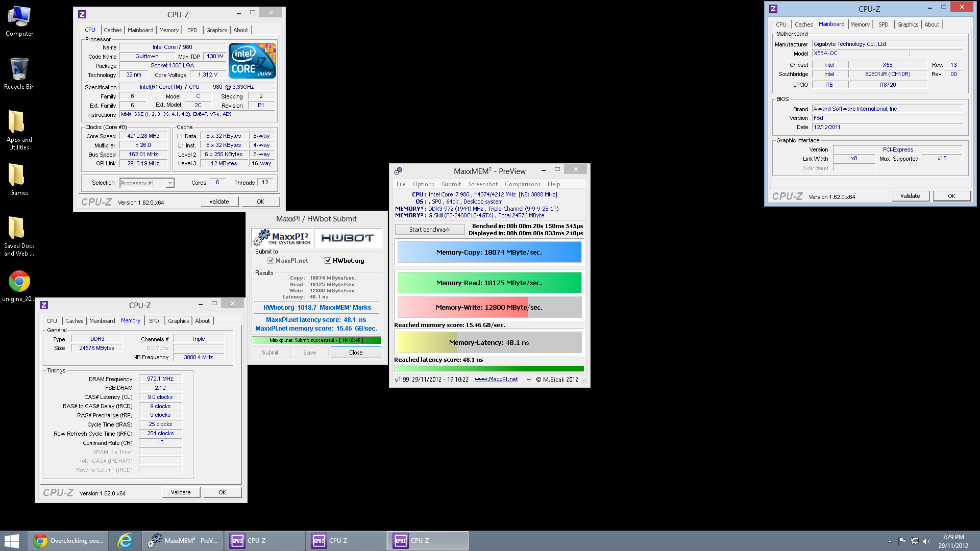Click the Memory-Copy result bar
Viewport: 980px width, 551px height.
(x=489, y=252)
